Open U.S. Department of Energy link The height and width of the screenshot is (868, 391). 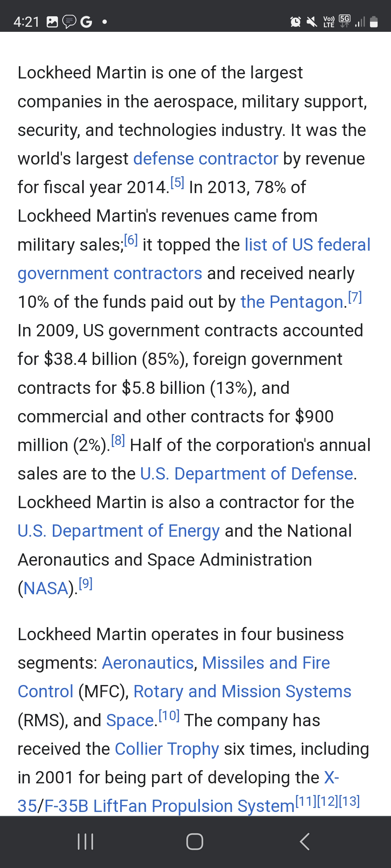(x=119, y=531)
